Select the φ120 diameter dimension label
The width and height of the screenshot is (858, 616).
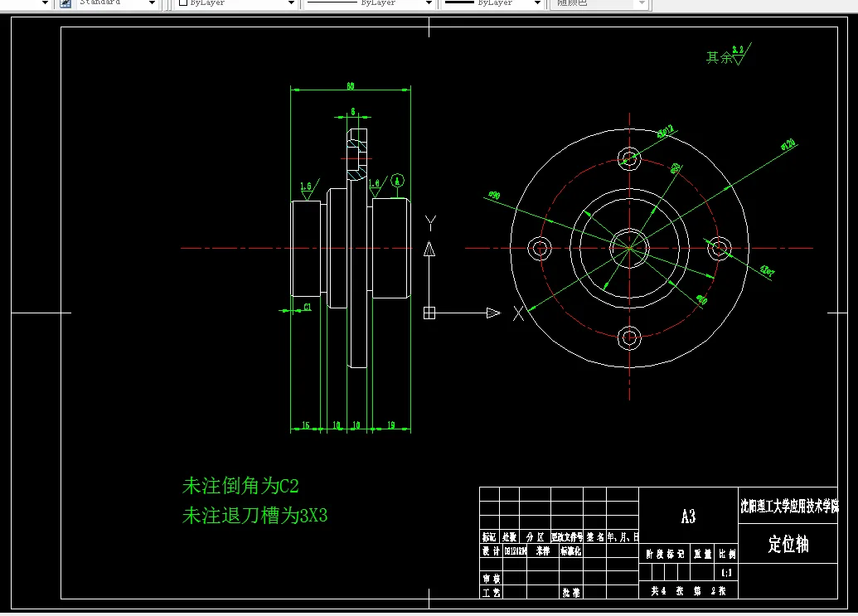pos(788,144)
